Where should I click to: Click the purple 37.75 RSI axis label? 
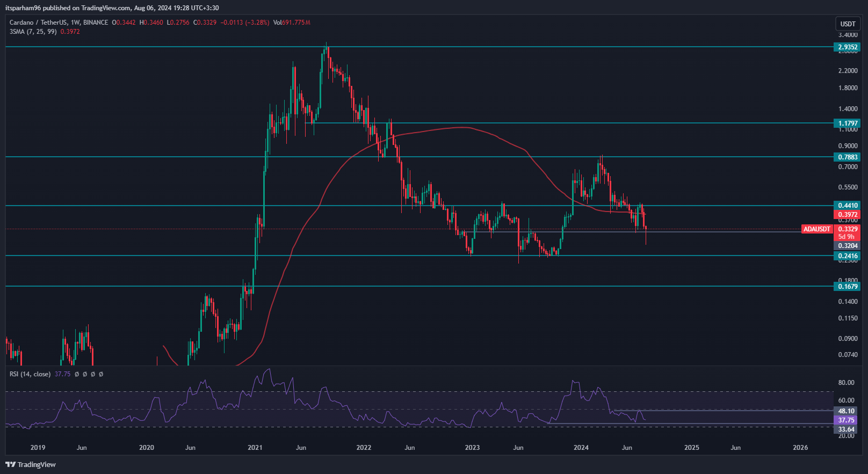[846, 420]
